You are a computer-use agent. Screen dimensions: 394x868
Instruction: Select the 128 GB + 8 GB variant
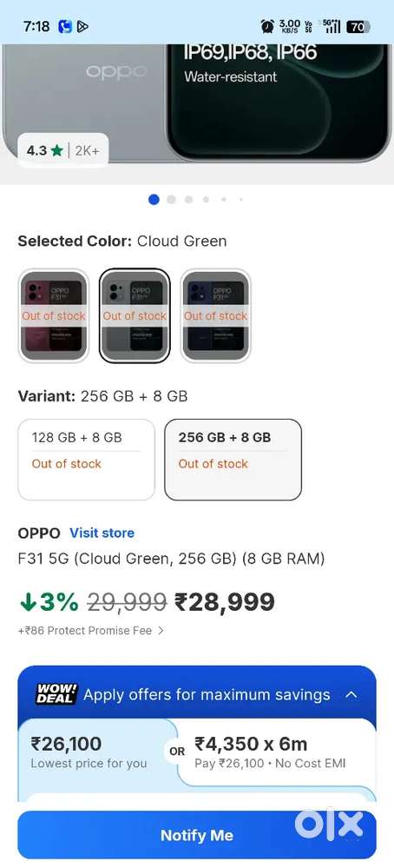[86, 460]
